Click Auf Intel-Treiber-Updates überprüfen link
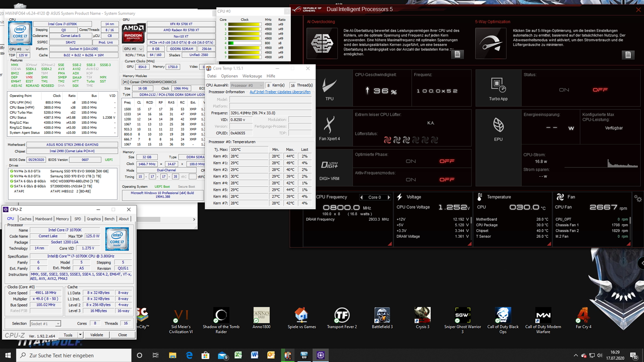644x362 pixels. (x=280, y=92)
